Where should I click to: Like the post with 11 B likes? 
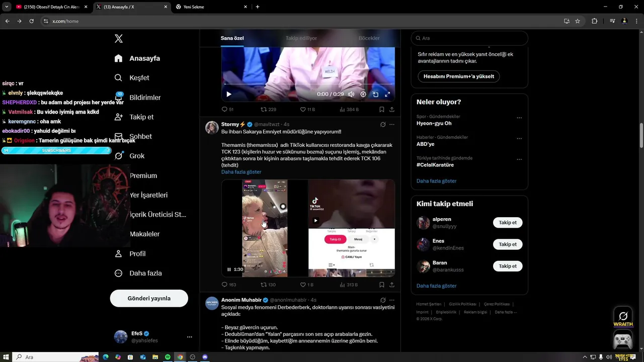(307, 109)
